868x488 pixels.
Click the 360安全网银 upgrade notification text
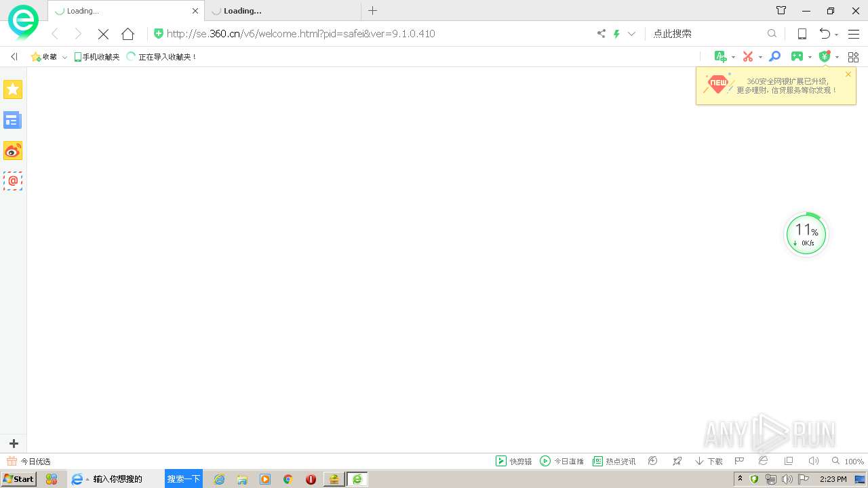[x=787, y=85]
